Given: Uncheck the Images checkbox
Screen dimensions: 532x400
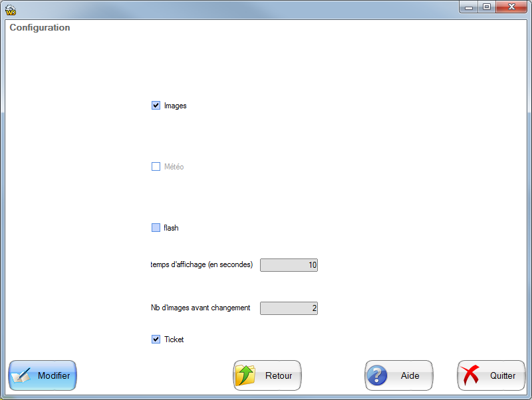Looking at the screenshot, I should pos(156,106).
